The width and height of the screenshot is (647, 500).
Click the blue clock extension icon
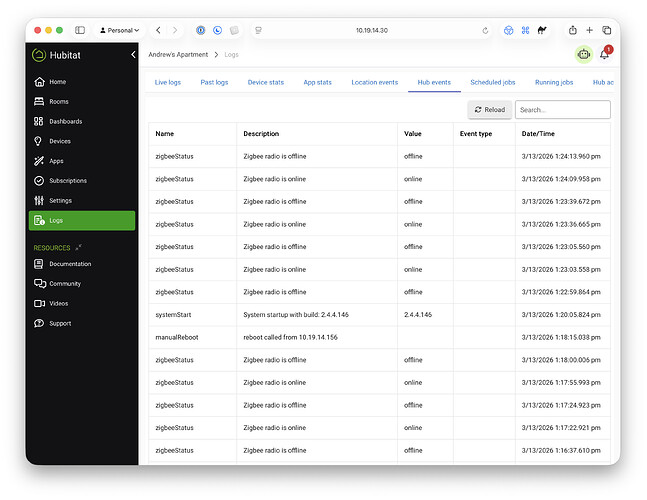coord(217,30)
